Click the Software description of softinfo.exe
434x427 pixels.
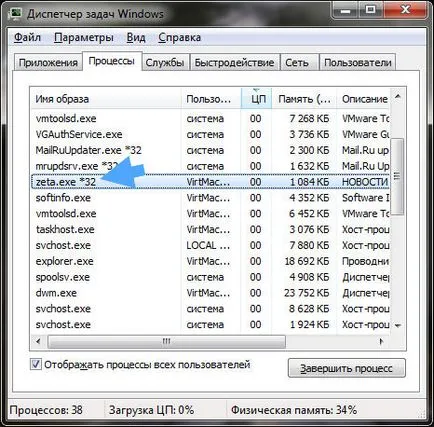[365, 198]
